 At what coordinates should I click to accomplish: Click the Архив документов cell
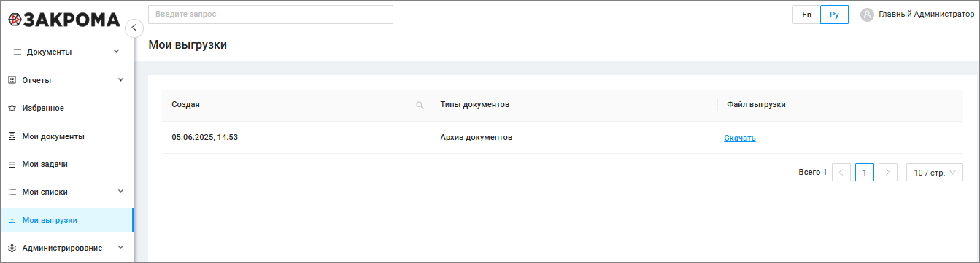pyautogui.click(x=477, y=137)
